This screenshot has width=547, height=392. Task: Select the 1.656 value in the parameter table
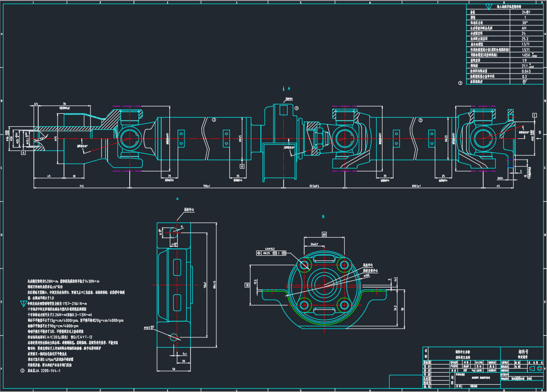pyautogui.click(x=526, y=55)
